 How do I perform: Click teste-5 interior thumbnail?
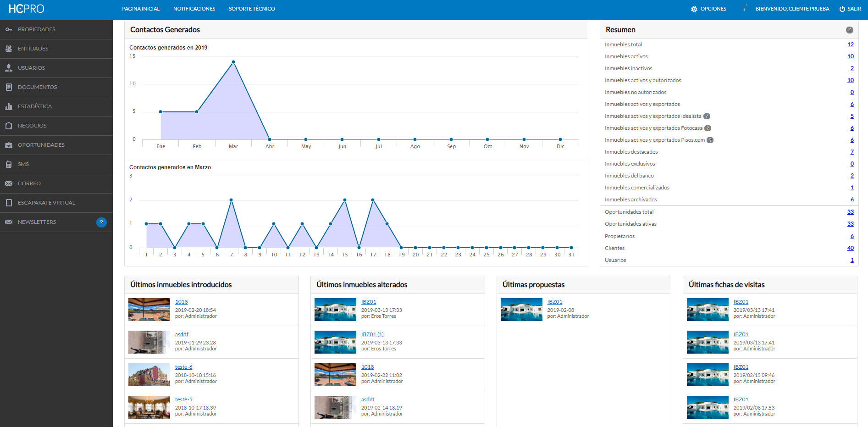(149, 407)
